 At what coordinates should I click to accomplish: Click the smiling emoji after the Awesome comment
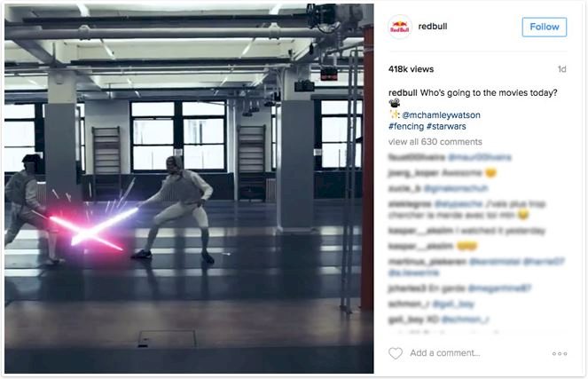click(490, 172)
